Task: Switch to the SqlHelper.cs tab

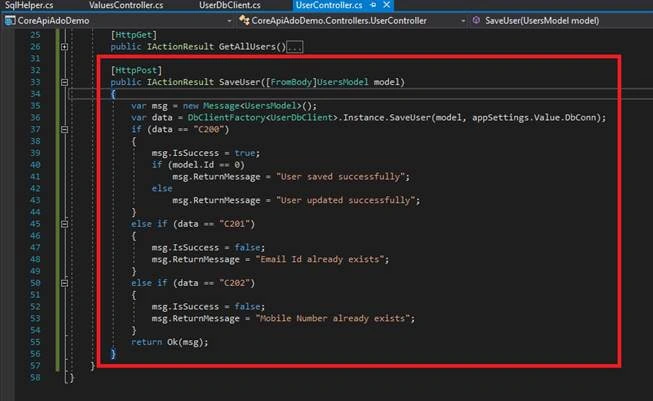Action: (x=29, y=5)
